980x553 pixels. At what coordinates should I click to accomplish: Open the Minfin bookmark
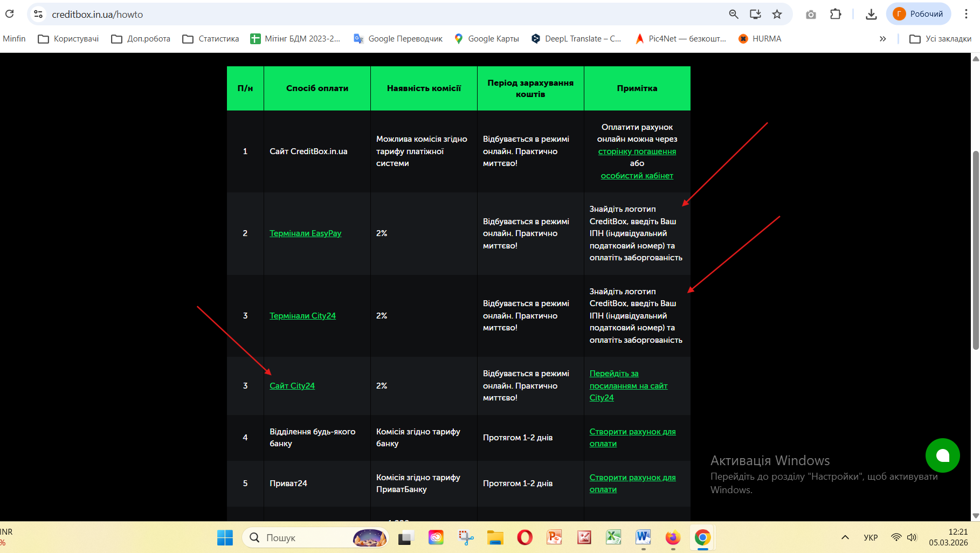14,39
